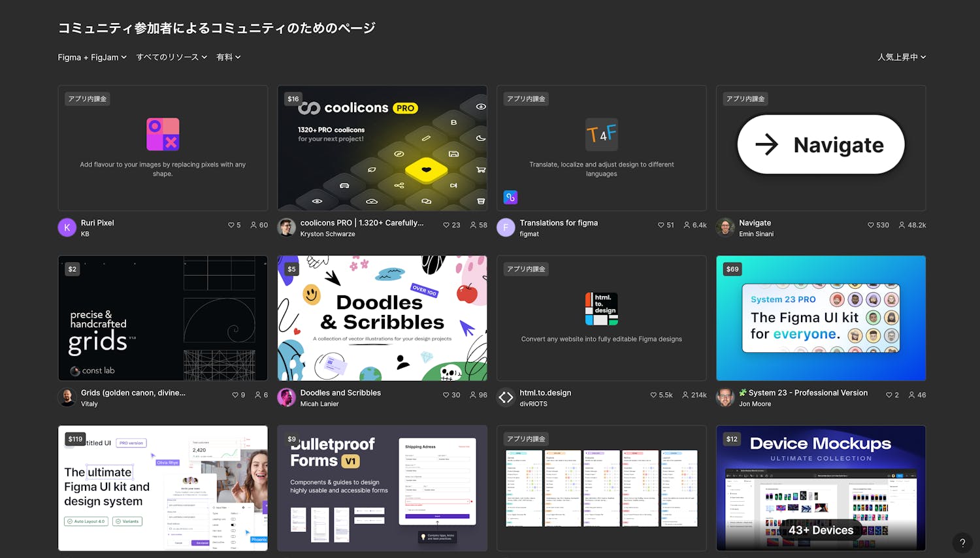
Task: Open the System 23 PRO thumbnail
Action: (821, 318)
